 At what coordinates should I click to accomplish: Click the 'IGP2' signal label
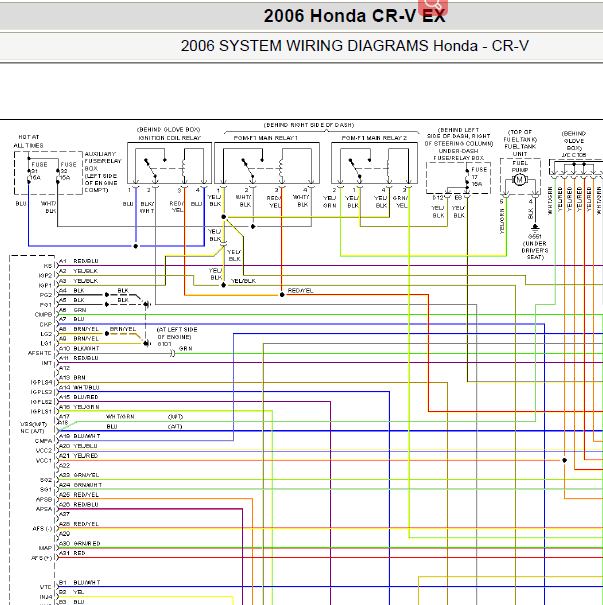point(45,275)
